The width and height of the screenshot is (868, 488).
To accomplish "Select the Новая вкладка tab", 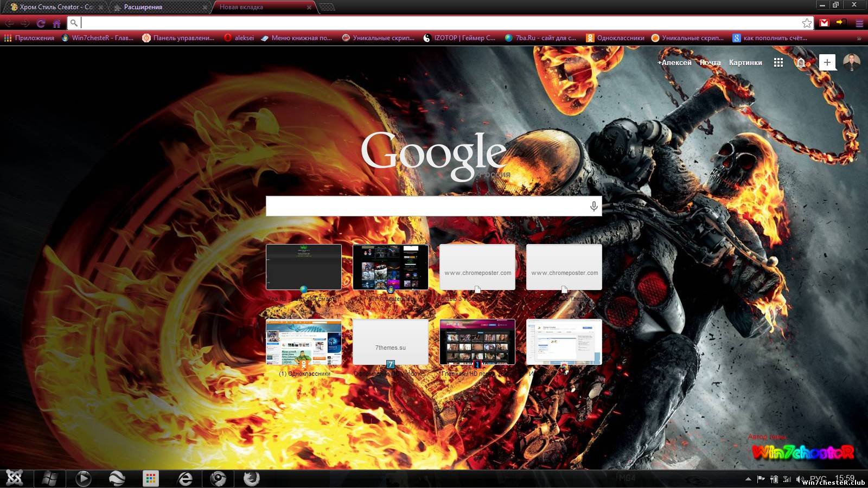I will [x=263, y=7].
